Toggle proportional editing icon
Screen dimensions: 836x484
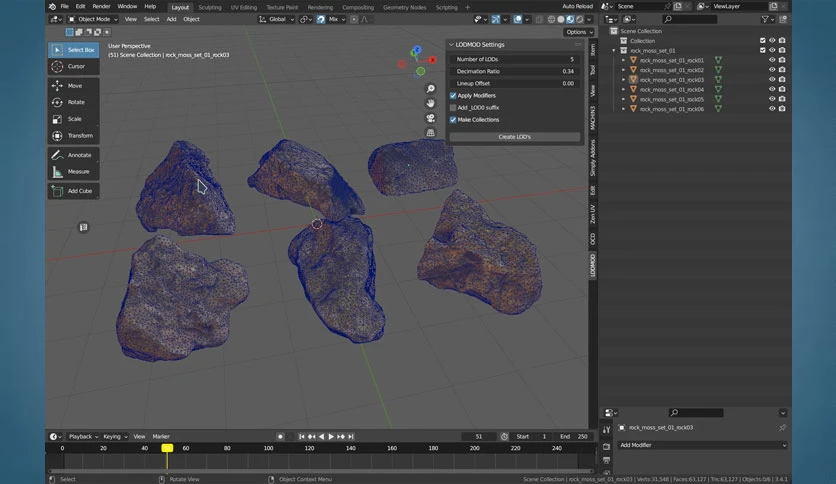(x=354, y=19)
